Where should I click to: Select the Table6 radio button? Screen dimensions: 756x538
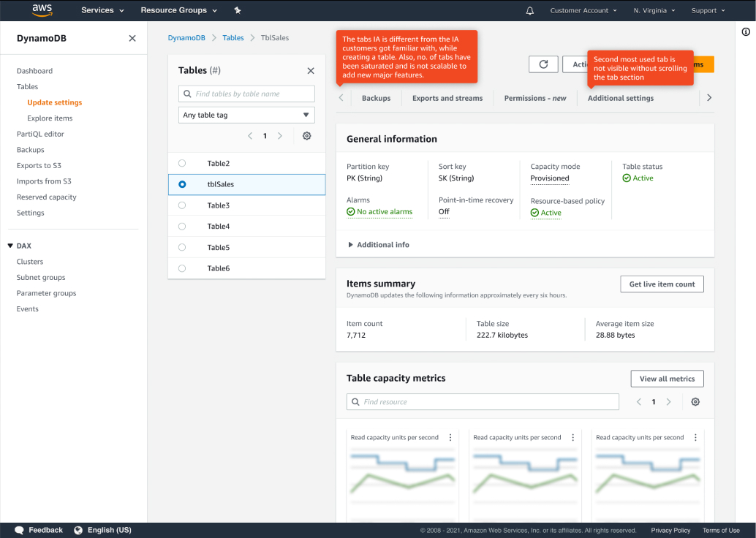point(182,268)
